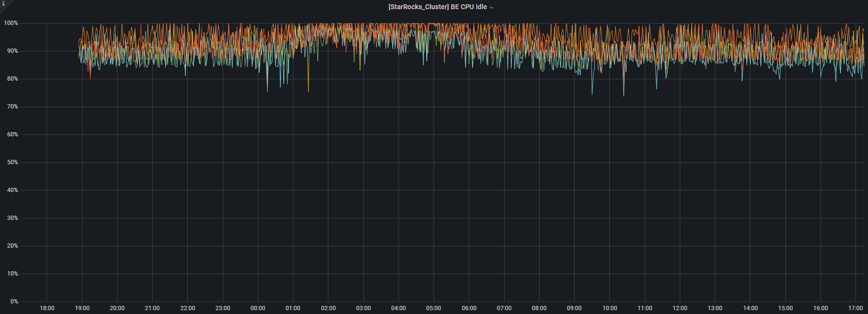The height and width of the screenshot is (314, 868).
Task: Click the 00:00 label on the time axis
Action: click(x=258, y=308)
